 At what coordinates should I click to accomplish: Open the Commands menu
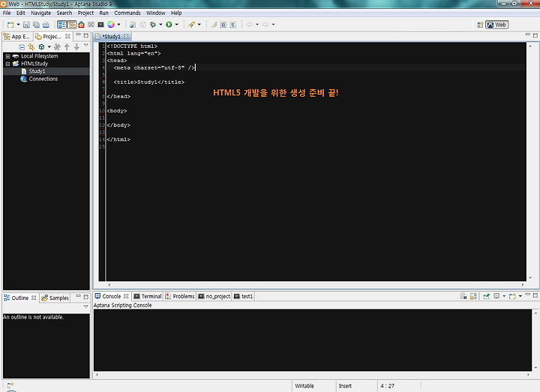click(127, 13)
